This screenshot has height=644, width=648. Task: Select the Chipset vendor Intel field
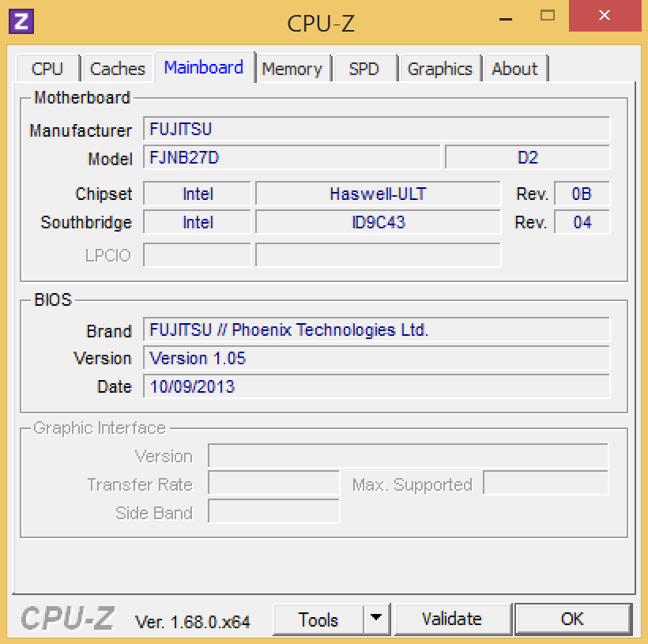[197, 194]
